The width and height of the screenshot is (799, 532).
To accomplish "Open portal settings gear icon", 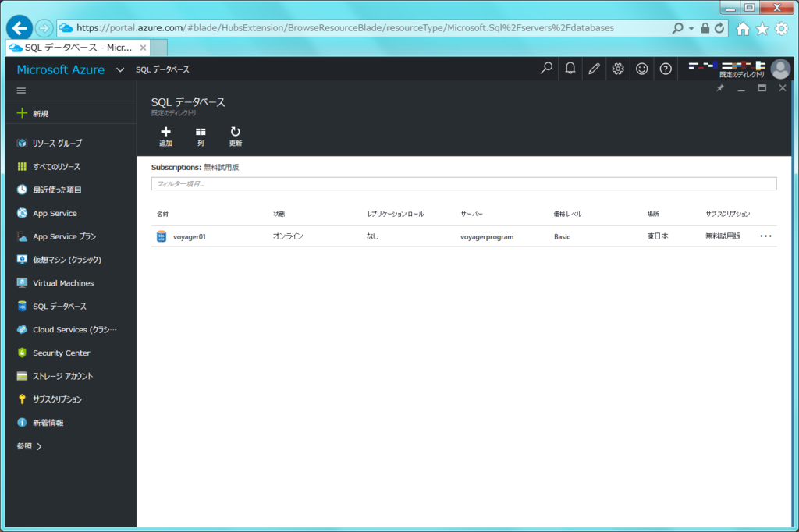I will (x=618, y=69).
